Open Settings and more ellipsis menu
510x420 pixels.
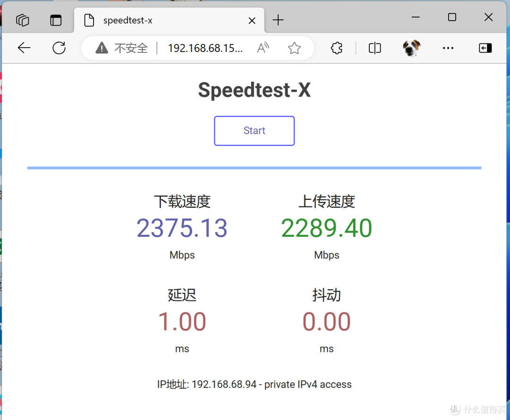(448, 48)
